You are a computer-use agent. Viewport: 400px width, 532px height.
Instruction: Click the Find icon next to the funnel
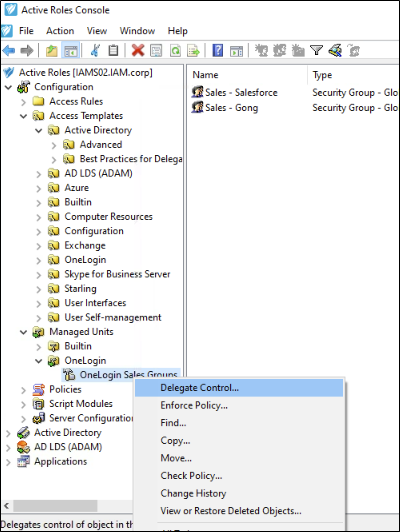pos(335,51)
